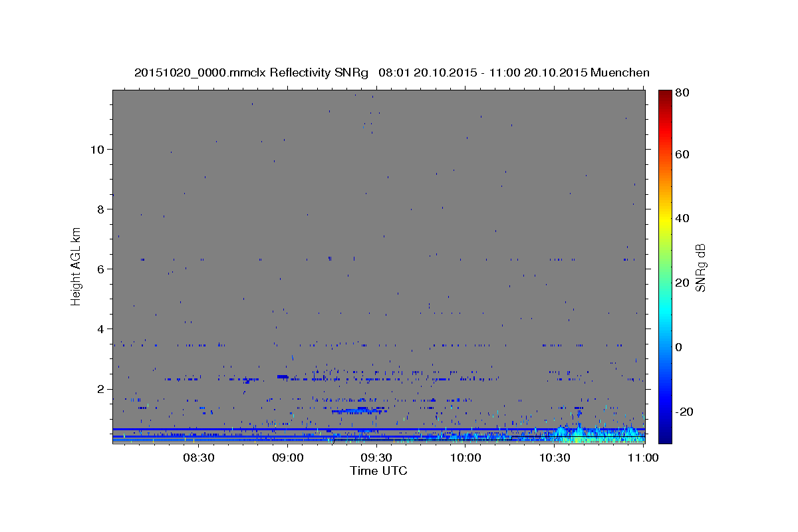Click the 10:00 time tick label
The width and height of the screenshot is (798, 532).
click(x=465, y=458)
